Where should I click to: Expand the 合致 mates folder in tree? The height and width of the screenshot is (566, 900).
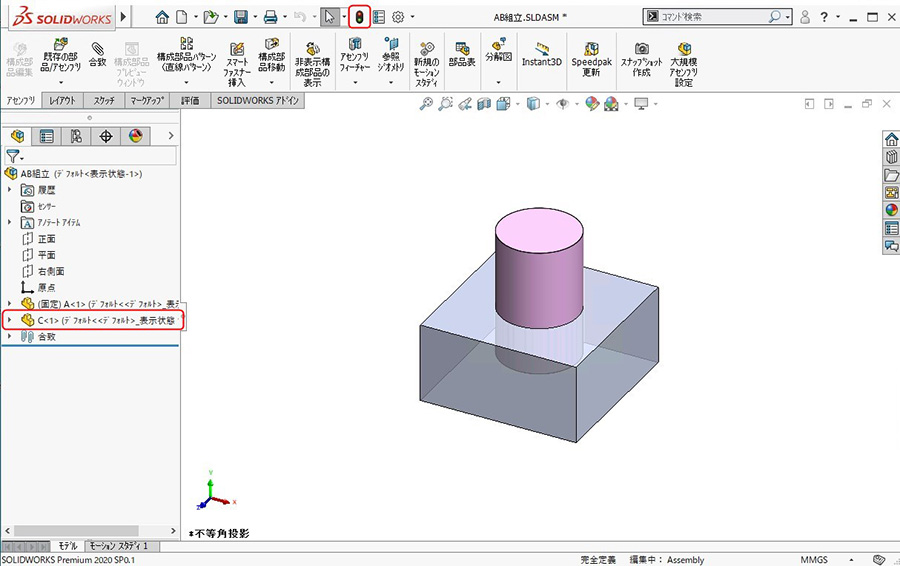[x=10, y=337]
